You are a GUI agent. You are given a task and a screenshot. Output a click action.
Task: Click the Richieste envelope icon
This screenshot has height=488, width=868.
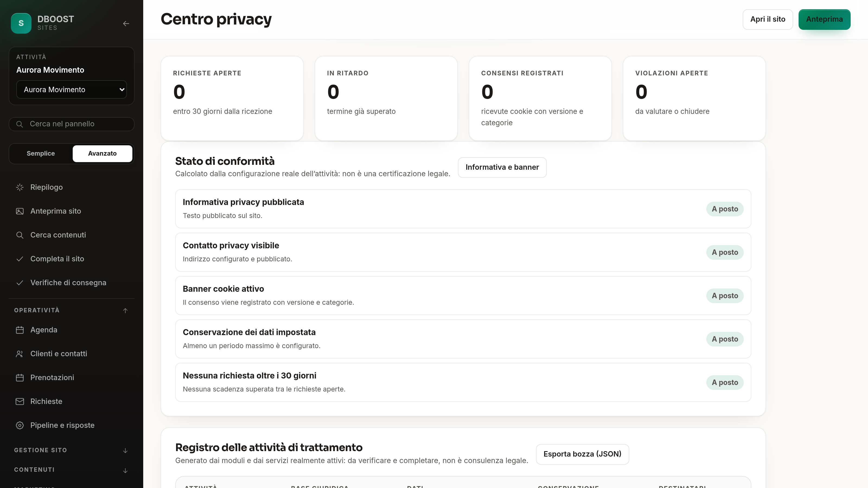[20, 402]
